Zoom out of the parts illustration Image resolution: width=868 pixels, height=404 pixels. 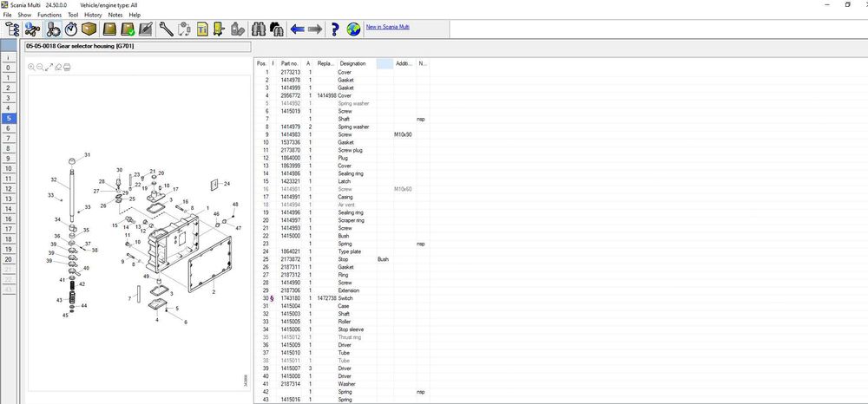(x=40, y=67)
